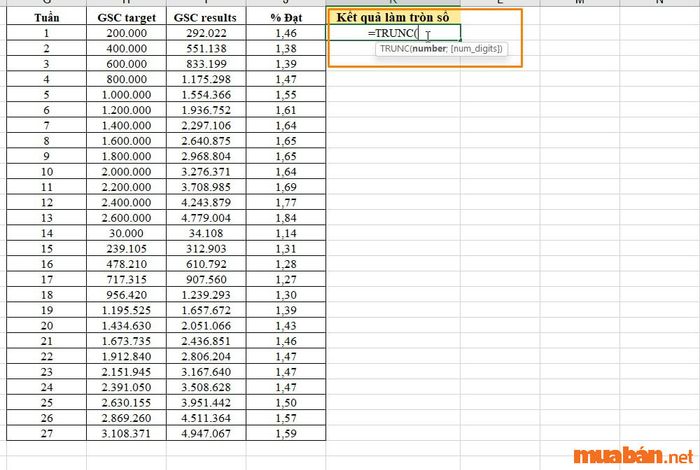700x470 pixels.
Task: Select the 'GSC target' header cell
Action: pos(126,17)
